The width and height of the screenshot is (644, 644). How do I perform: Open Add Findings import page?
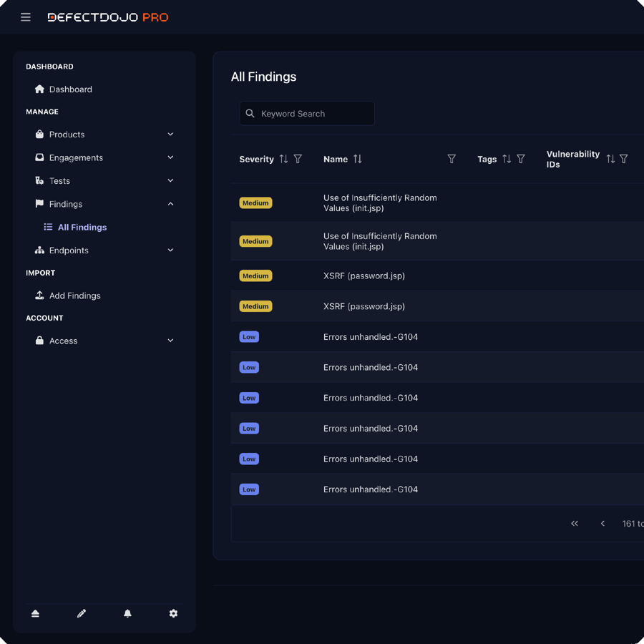click(x=74, y=296)
